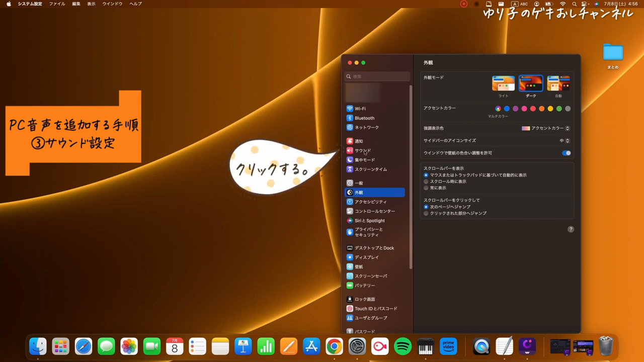Select Auto (自動) appearance mode
The height and width of the screenshot is (362, 644).
tap(558, 83)
